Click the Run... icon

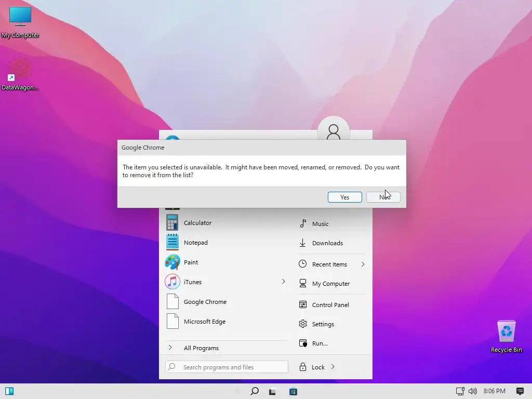pyautogui.click(x=303, y=343)
